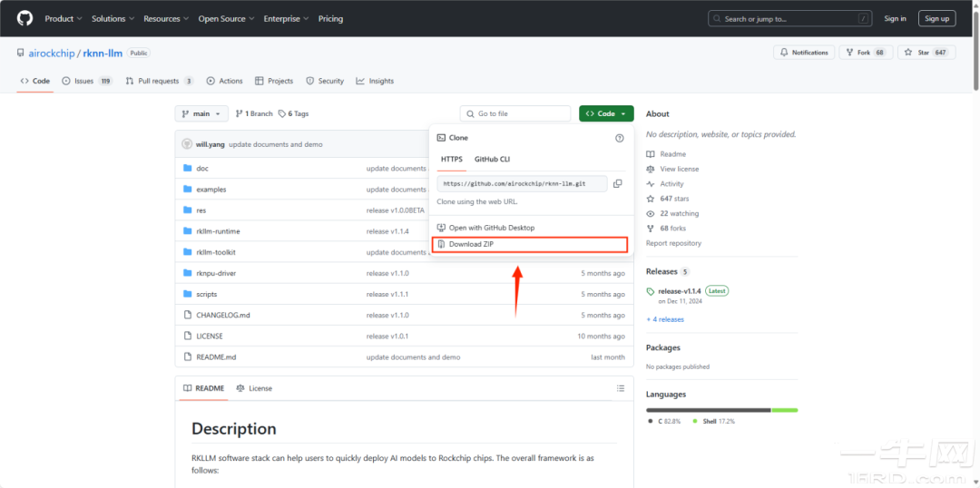
Task: Open the 68 forks link in About
Action: pyautogui.click(x=666, y=228)
